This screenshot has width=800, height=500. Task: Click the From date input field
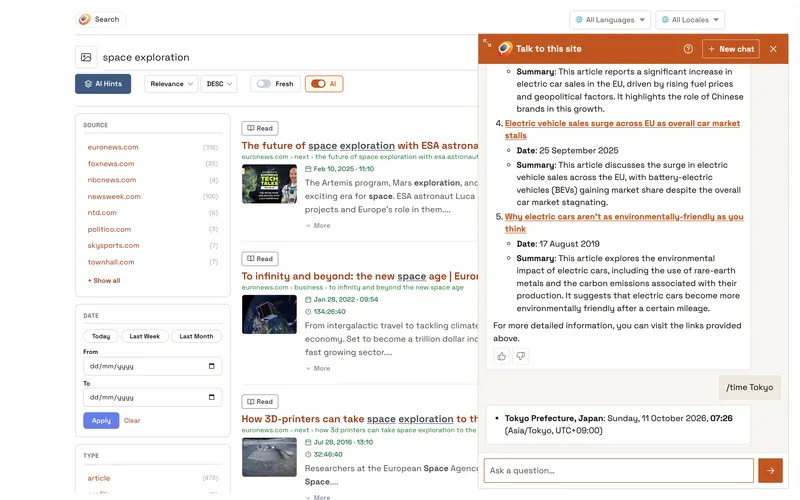coord(153,366)
